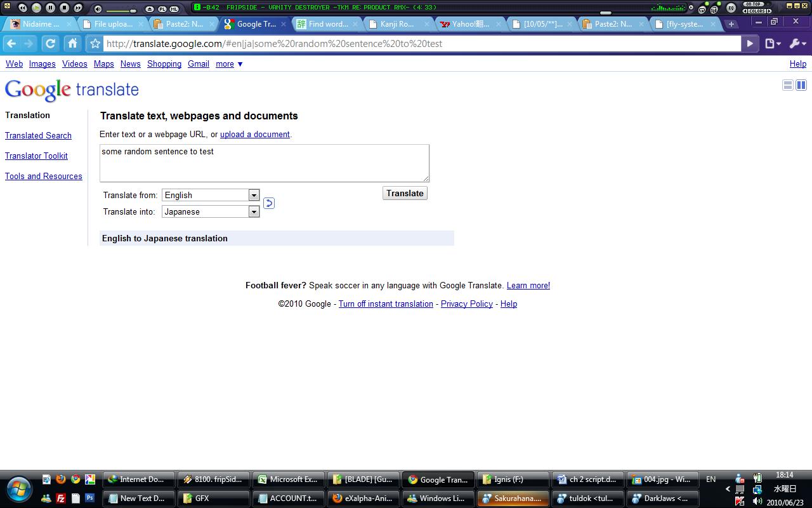Close the Google Translate browser tab
This screenshot has height=508, width=812.
point(284,24)
